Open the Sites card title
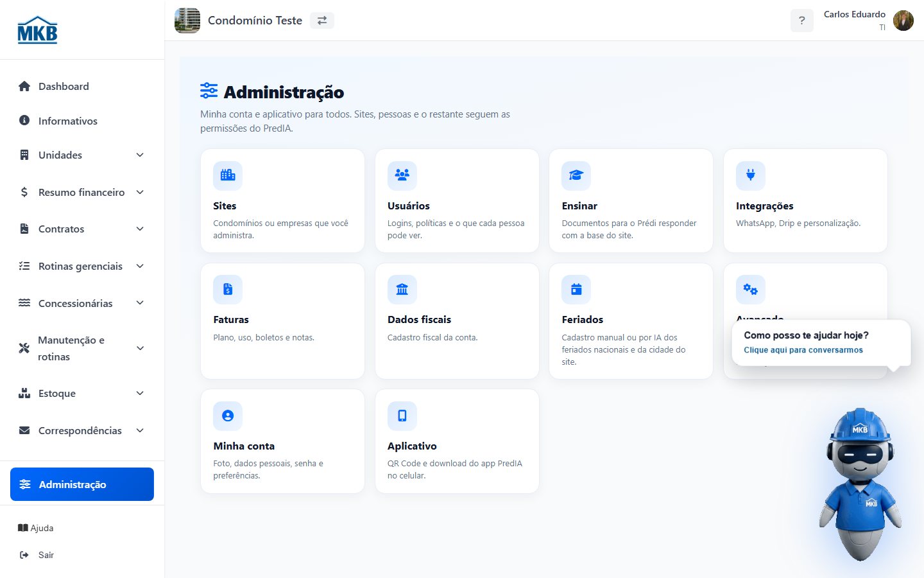This screenshot has width=924, height=578. pyautogui.click(x=225, y=206)
